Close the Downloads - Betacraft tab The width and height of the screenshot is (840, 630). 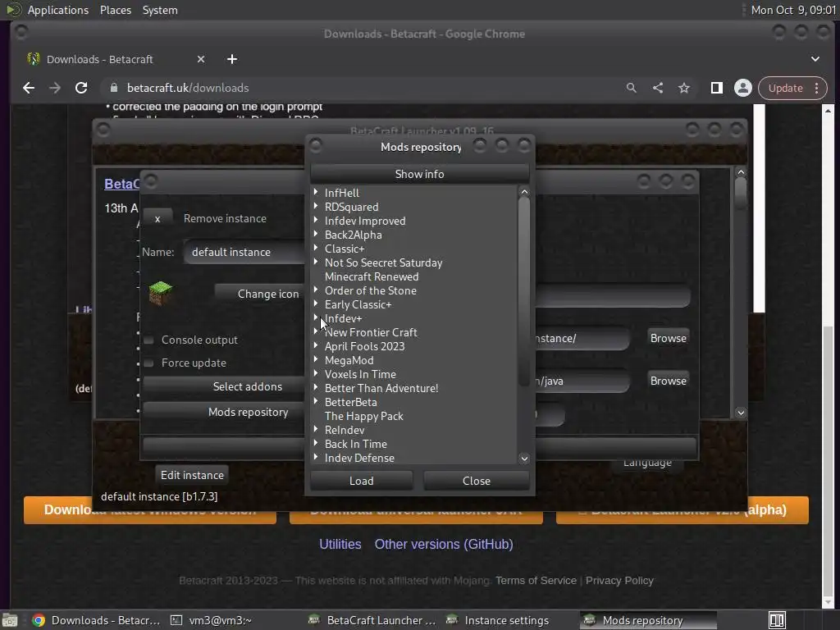point(201,59)
